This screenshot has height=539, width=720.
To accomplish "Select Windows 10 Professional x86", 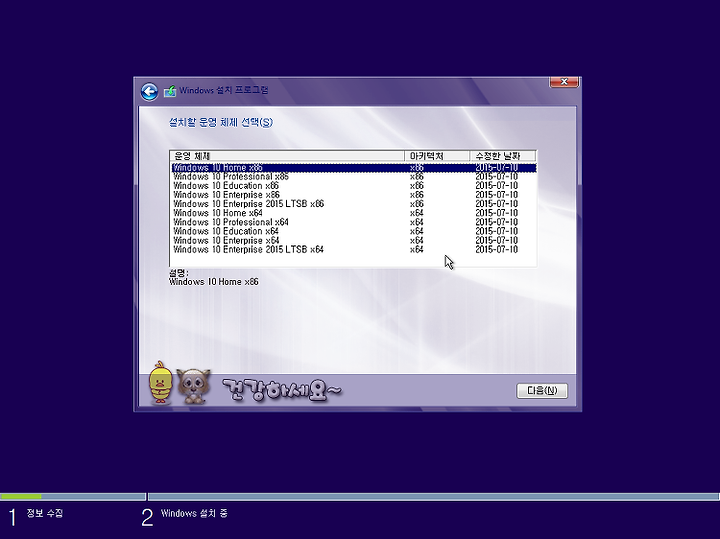I will click(x=354, y=177).
